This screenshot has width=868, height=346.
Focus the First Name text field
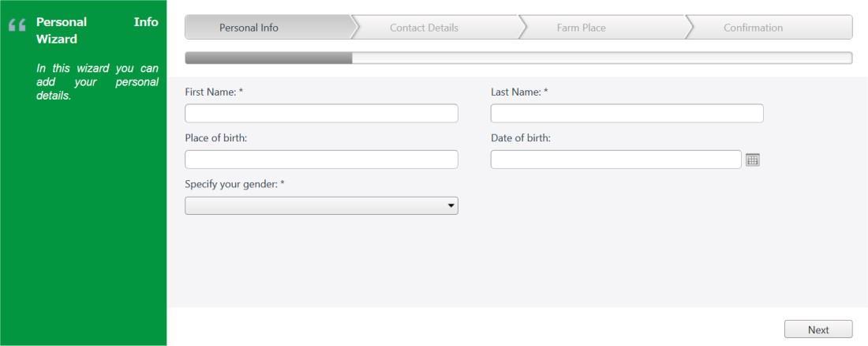click(x=321, y=113)
